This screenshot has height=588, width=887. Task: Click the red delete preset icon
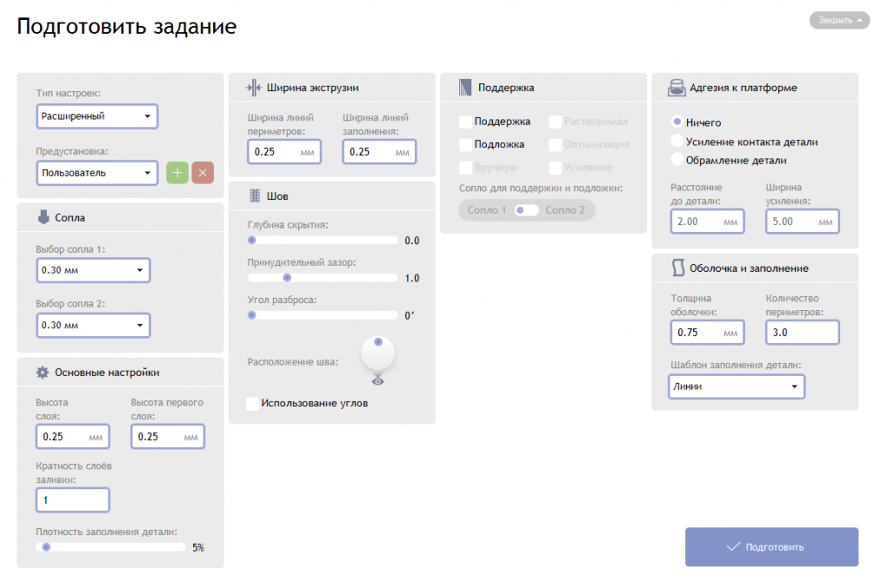(203, 172)
